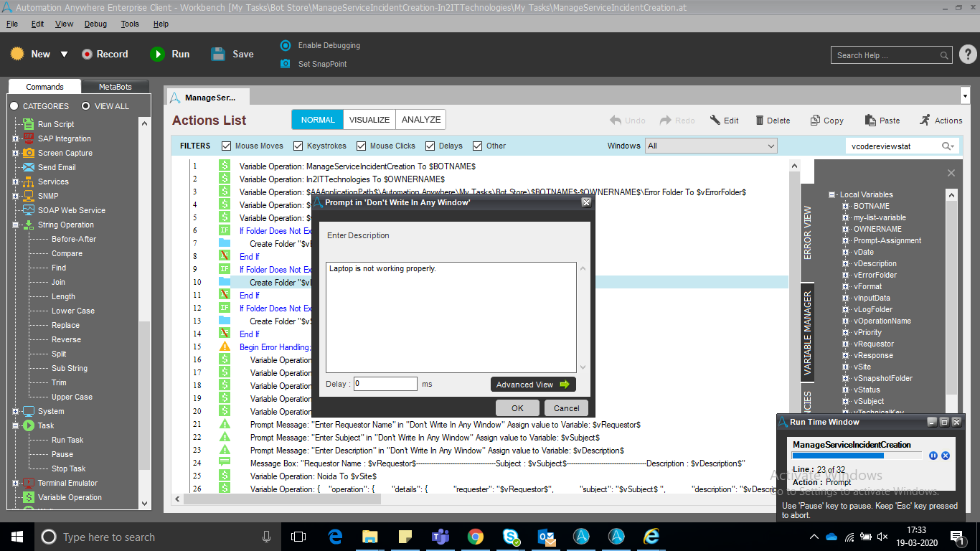Undo the last action in Actions List

tap(628, 121)
